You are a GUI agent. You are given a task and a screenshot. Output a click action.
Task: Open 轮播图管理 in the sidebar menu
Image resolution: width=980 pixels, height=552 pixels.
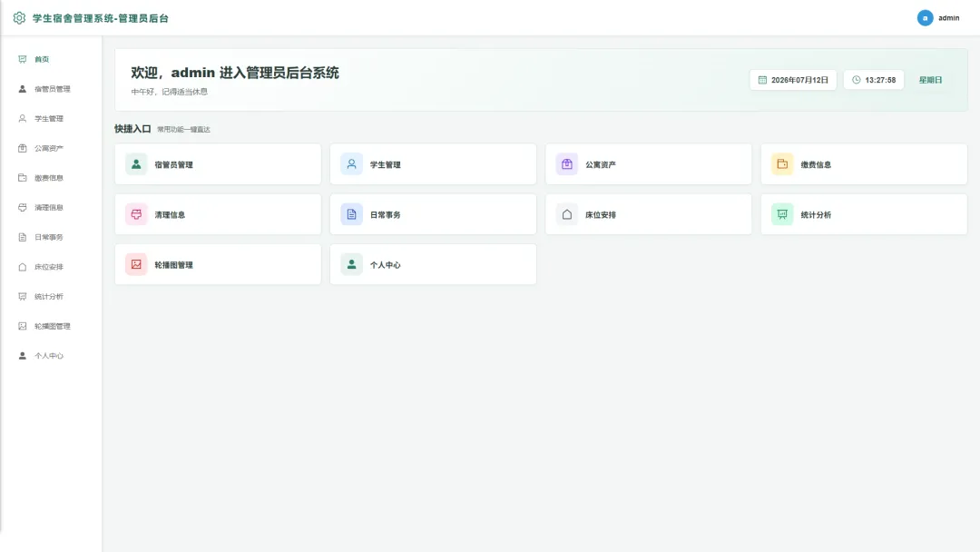(x=51, y=326)
